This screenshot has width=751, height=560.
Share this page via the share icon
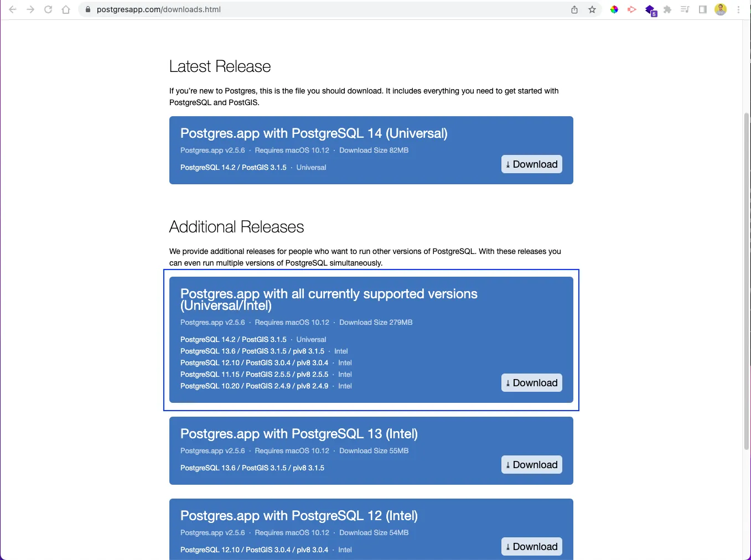(x=574, y=9)
